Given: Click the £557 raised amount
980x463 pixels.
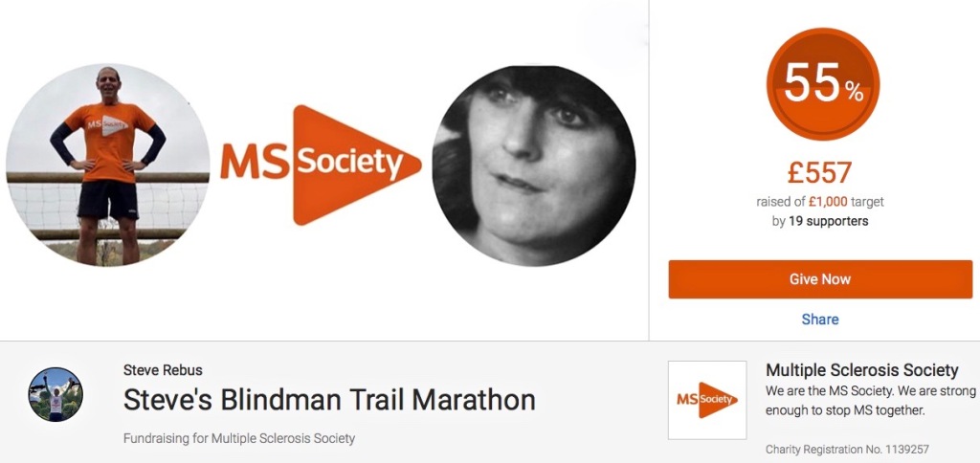Looking at the screenshot, I should pos(819,174).
